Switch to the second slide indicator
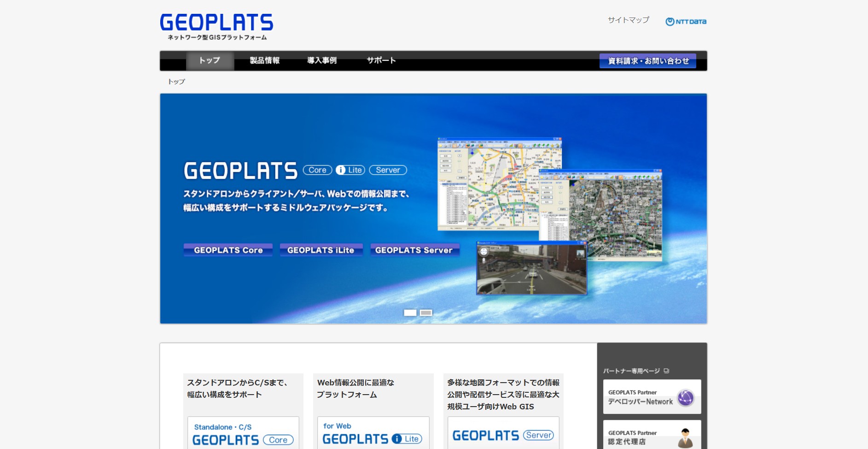Screen dimensions: 868x449 [x=426, y=313]
